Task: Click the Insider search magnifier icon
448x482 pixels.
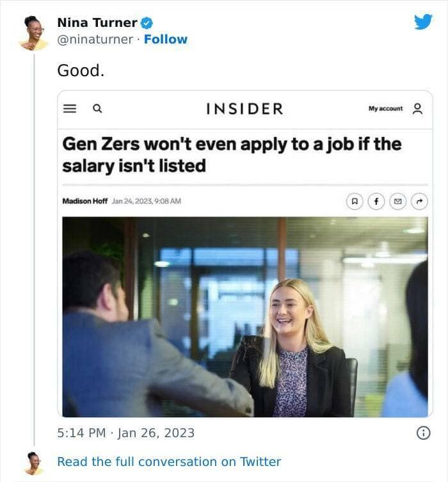Action: (x=97, y=109)
